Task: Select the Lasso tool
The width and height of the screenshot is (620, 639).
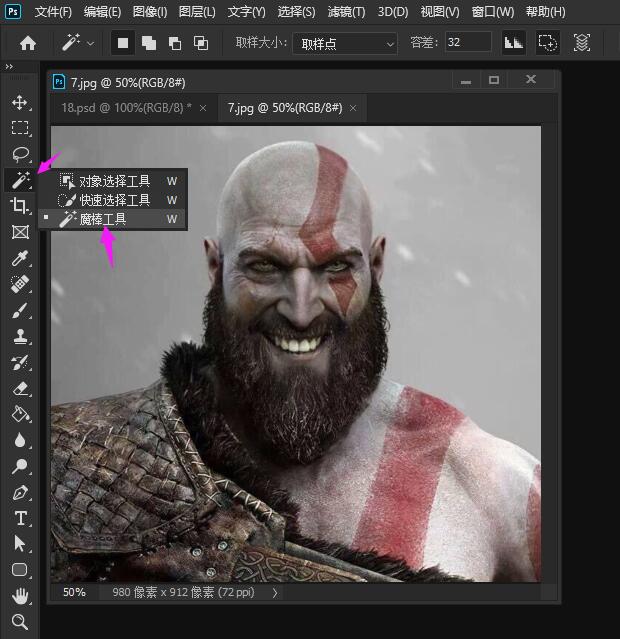Action: tap(20, 154)
